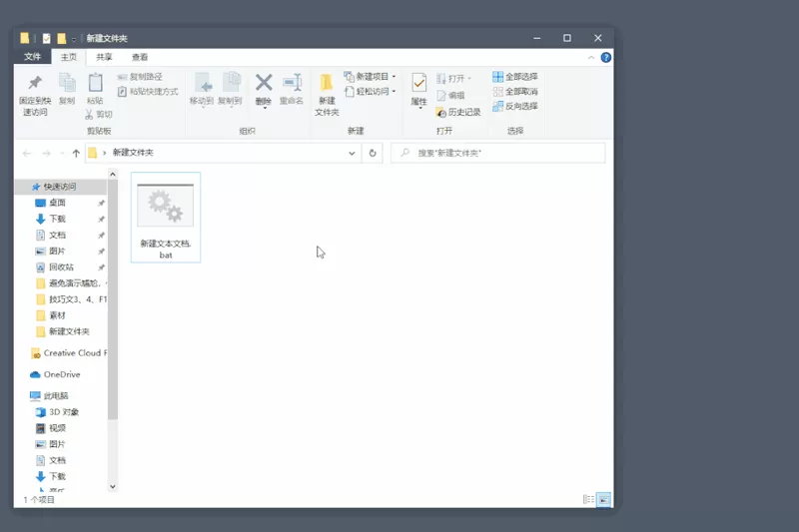Open the Properties (属性) icon
Image resolution: width=799 pixels, height=532 pixels.
point(418,83)
